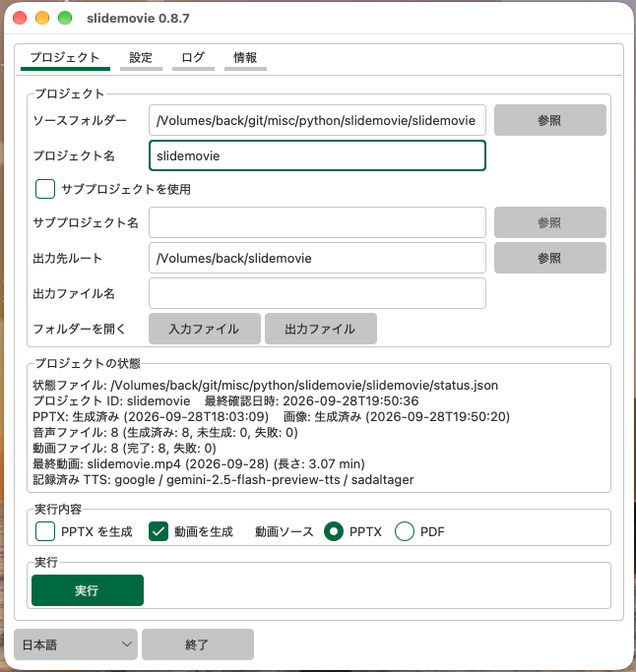636x672 pixels.
Task: Minimize window with the yellow button
Action: pyautogui.click(x=42, y=18)
